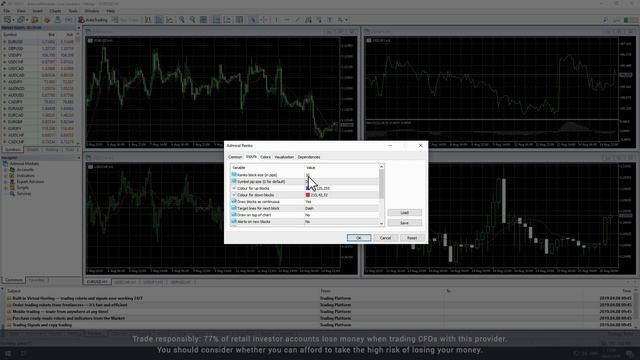Click the zoom out magnifier icon
The width and height of the screenshot is (640, 360).
[192, 20]
